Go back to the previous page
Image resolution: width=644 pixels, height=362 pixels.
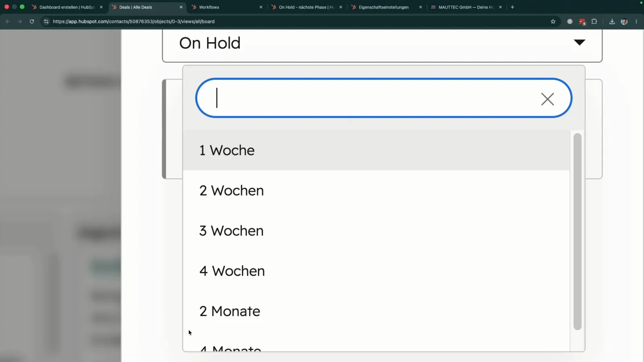click(x=8, y=21)
